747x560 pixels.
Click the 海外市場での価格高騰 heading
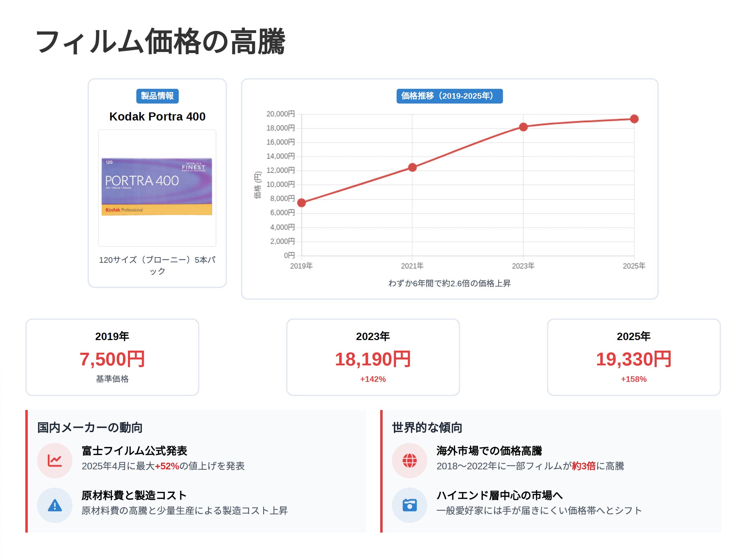[489, 451]
